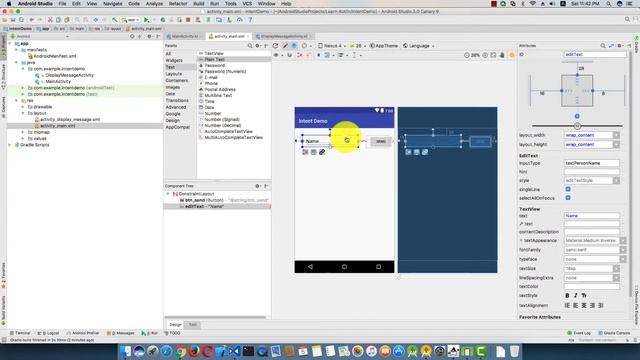Toggle all caps in textStyle
The width and height of the screenshot is (640, 360).
coord(584,296)
